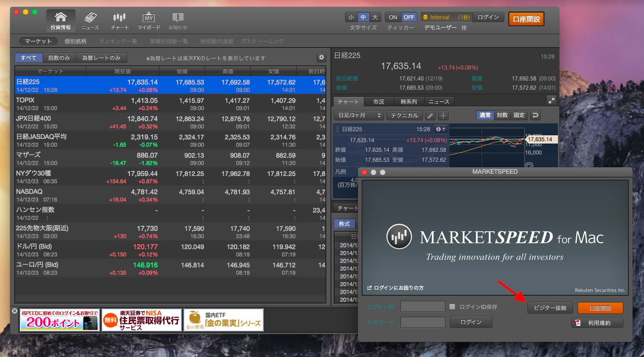Switch to the ニュース tab in detail panel
Image resolution: width=644 pixels, height=357 pixels.
439,101
